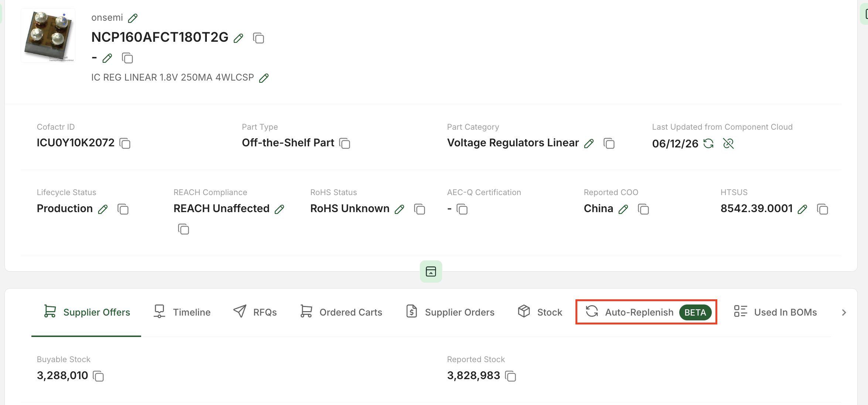
Task: Click the IC REG LINEAR description text
Action: (172, 78)
